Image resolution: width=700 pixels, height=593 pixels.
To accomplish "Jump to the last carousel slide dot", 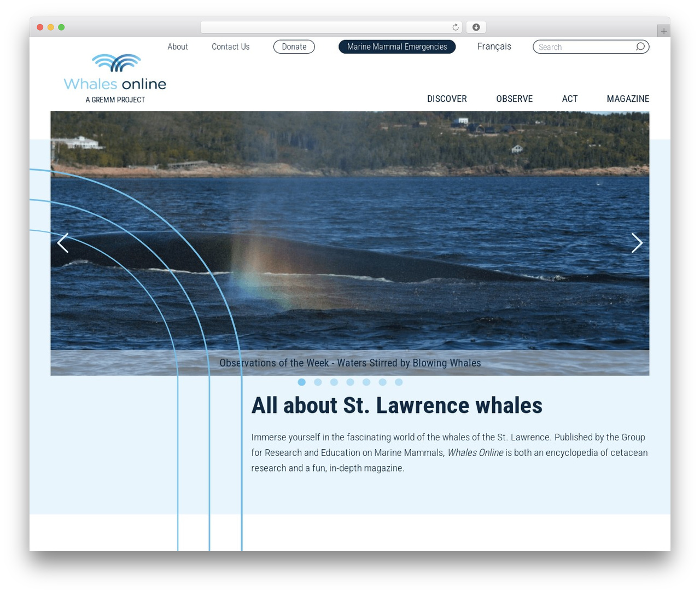I will pos(399,382).
